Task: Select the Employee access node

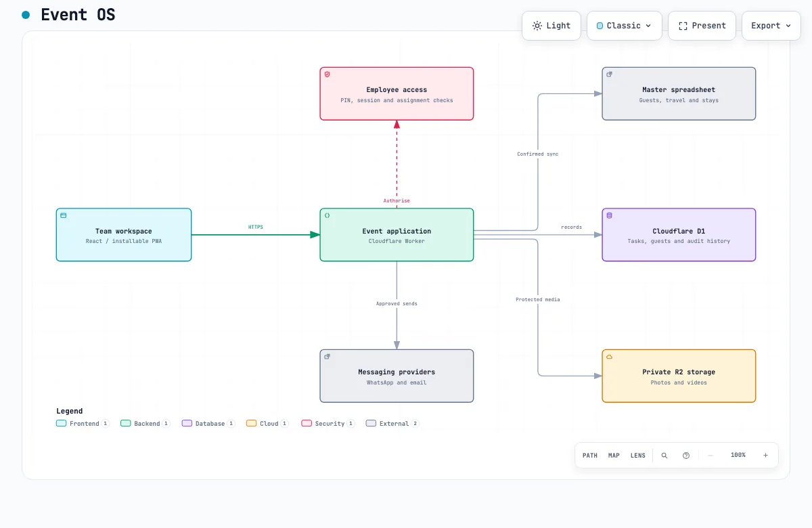Action: click(x=397, y=93)
